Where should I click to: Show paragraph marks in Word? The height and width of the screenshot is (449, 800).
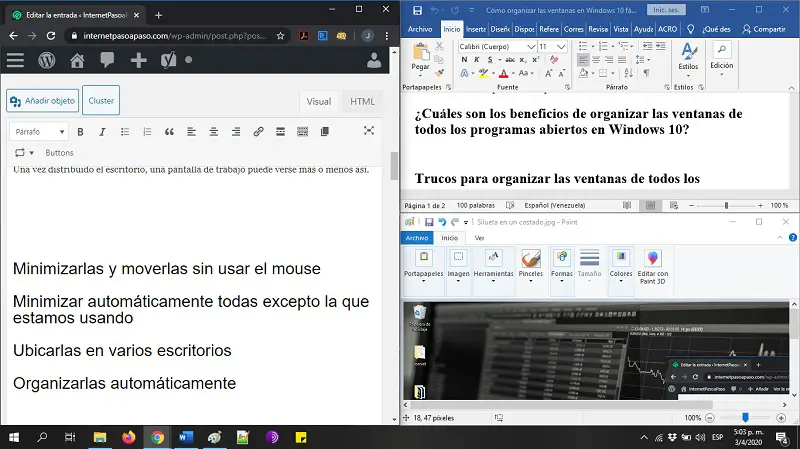click(x=646, y=73)
